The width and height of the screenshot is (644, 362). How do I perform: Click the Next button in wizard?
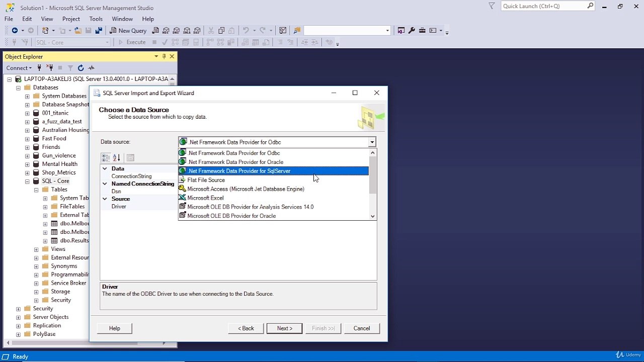284,328
